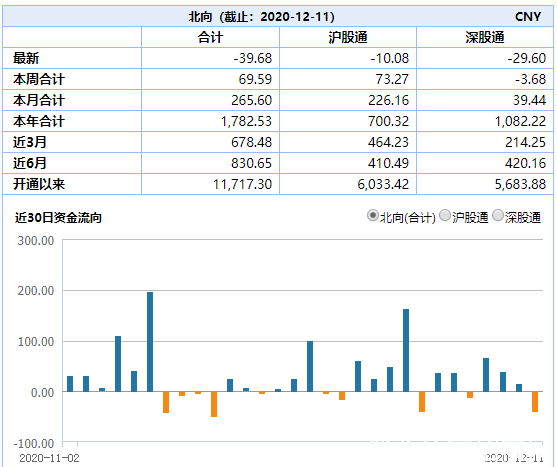The image size is (557, 467).
Task: Click the last orange bar at 2020-12-11
Action: [535, 402]
